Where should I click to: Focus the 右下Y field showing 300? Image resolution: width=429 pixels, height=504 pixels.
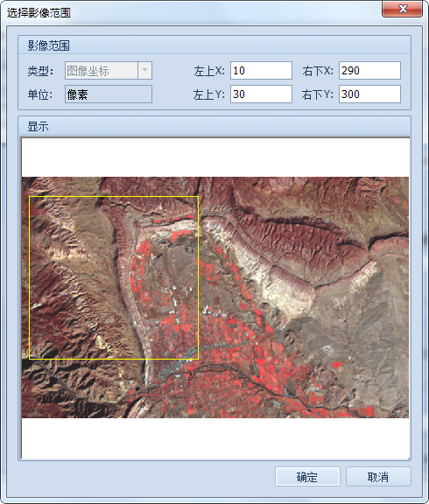click(x=369, y=94)
